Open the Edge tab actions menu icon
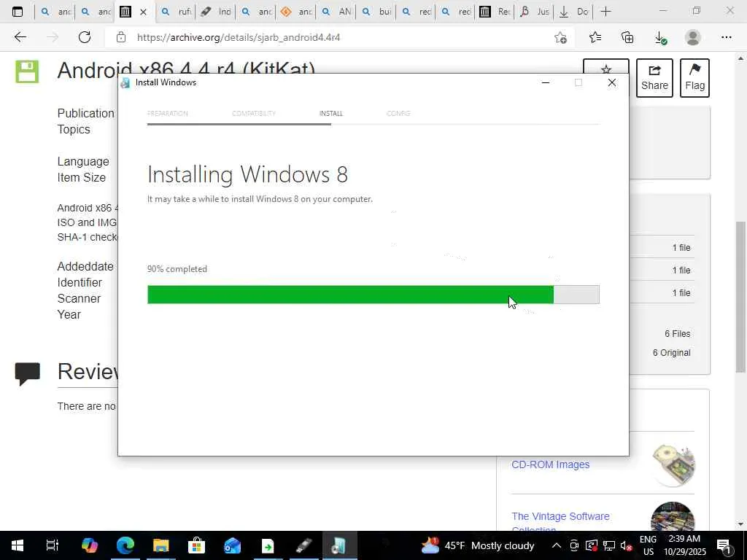This screenshot has height=560, width=747. tap(18, 12)
